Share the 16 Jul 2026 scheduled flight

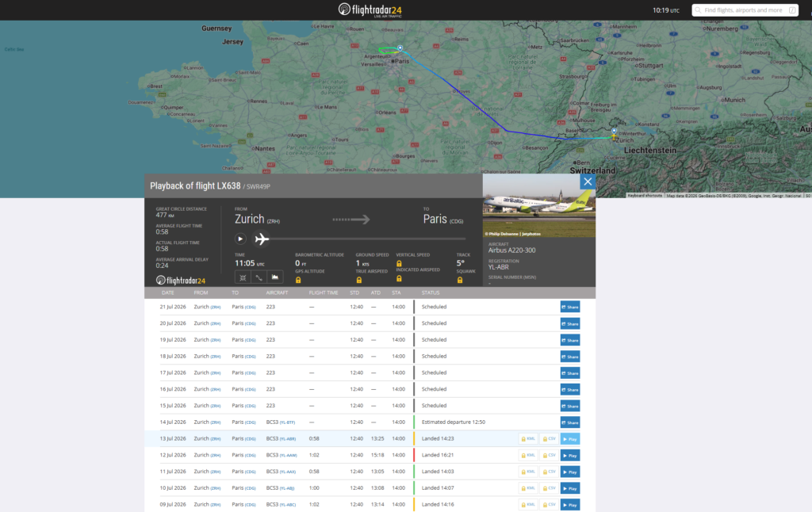pyautogui.click(x=569, y=389)
